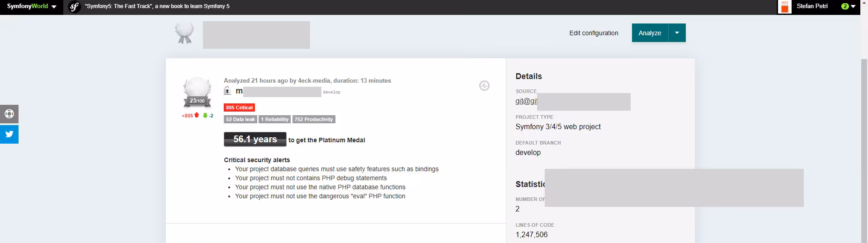This screenshot has width=868, height=243.
Task: Open the 805 Critical badge
Action: tap(239, 107)
